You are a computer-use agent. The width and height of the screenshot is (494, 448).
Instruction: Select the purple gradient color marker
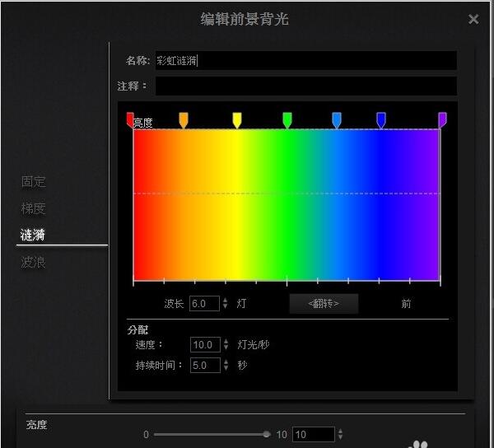443,120
